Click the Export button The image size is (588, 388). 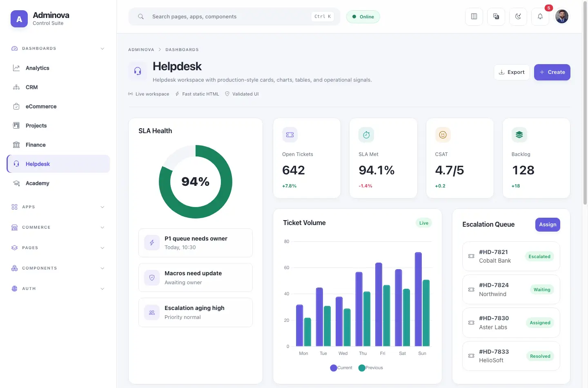tap(512, 72)
